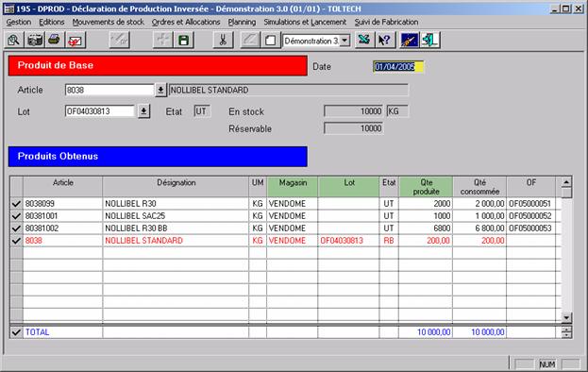The image size is (588, 372).
Task: Select the NOLLIBEL R30 designation cell
Action: click(x=176, y=204)
